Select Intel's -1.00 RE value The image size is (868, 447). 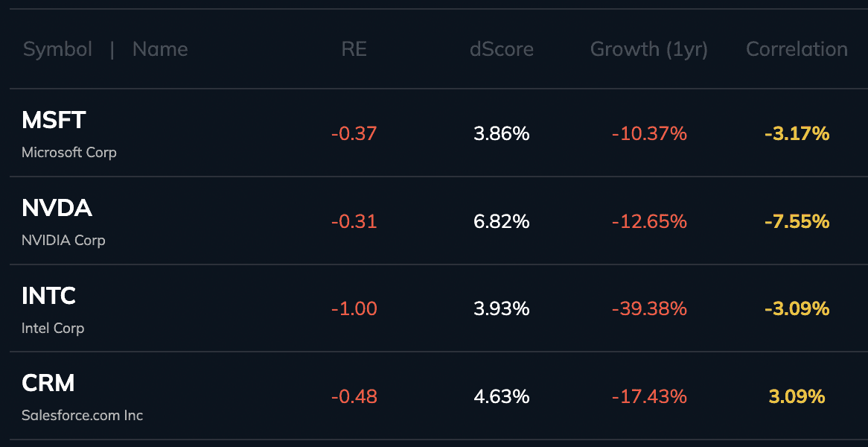[354, 309]
